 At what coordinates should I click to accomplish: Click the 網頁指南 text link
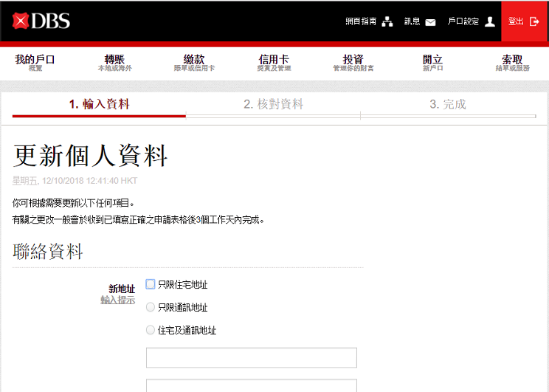click(362, 22)
